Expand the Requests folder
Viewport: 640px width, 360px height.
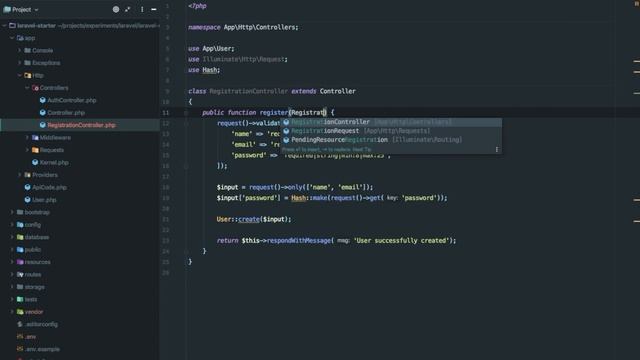pyautogui.click(x=27, y=150)
